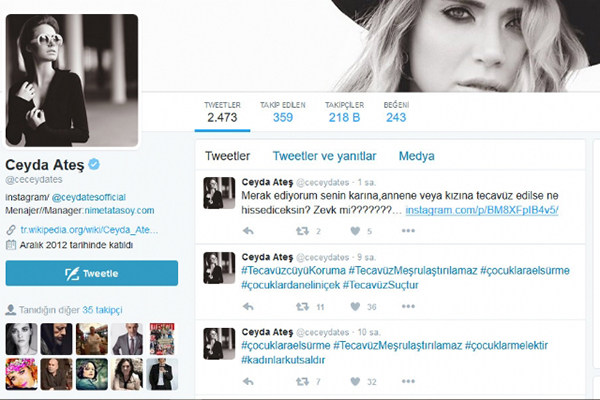
Task: Click the @ceceydates handle under the name
Action: point(34,179)
